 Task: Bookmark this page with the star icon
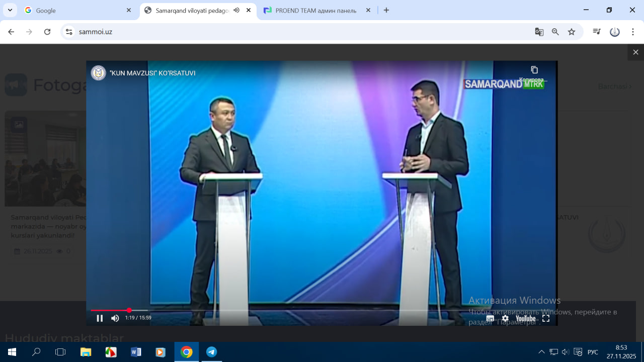(x=572, y=32)
